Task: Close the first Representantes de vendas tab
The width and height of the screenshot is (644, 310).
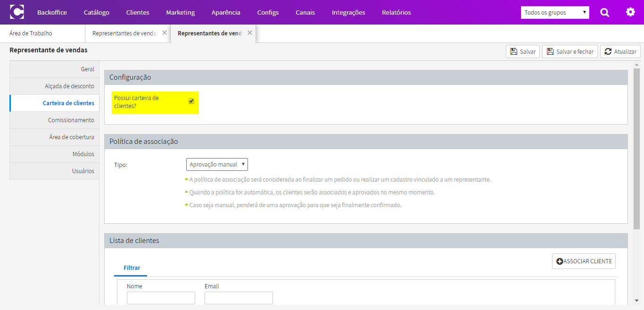Action: click(x=165, y=33)
